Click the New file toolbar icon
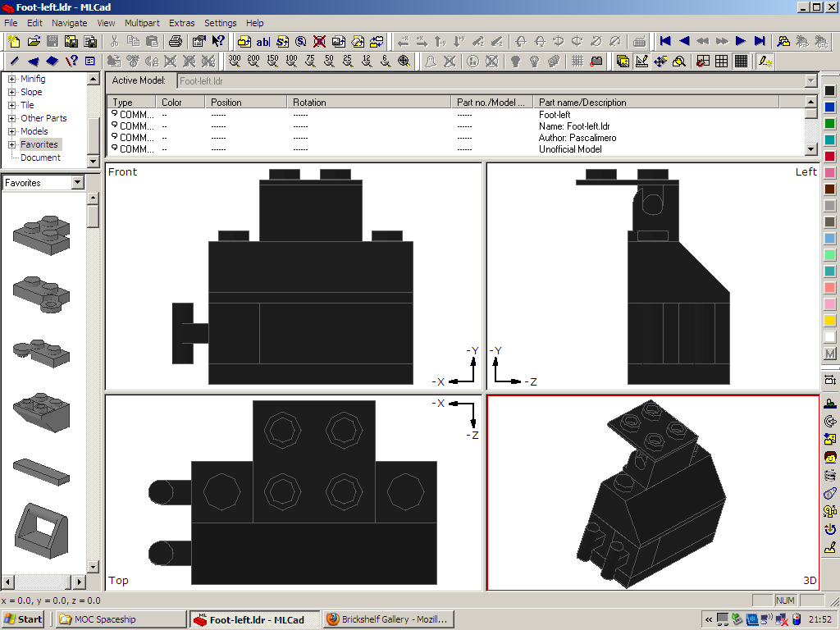This screenshot has width=840, height=630. tap(14, 41)
